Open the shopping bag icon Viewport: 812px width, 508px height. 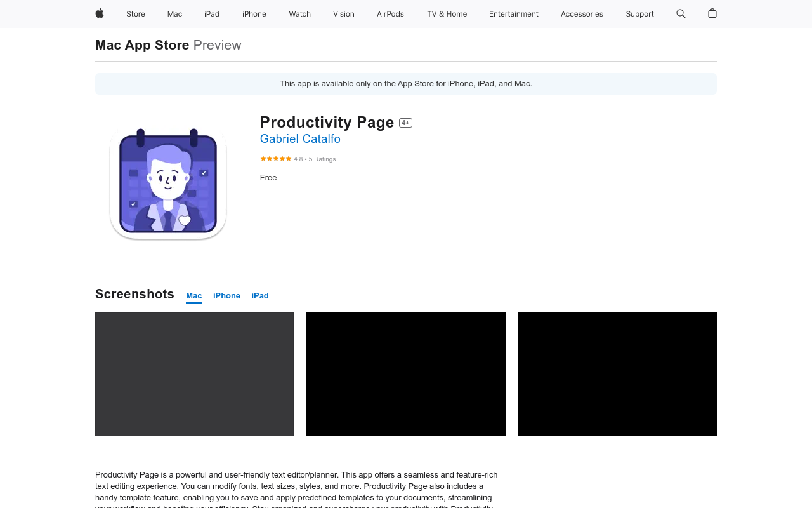point(712,13)
